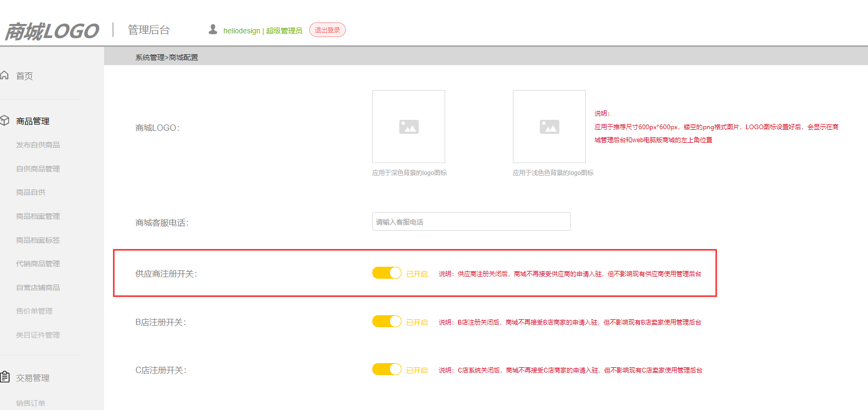Click the 超级管理员 role label
The width and height of the screenshot is (868, 410).
point(284,31)
